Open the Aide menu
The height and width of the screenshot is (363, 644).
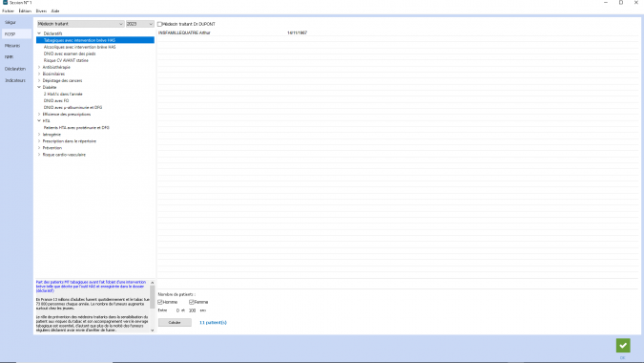[x=55, y=11]
